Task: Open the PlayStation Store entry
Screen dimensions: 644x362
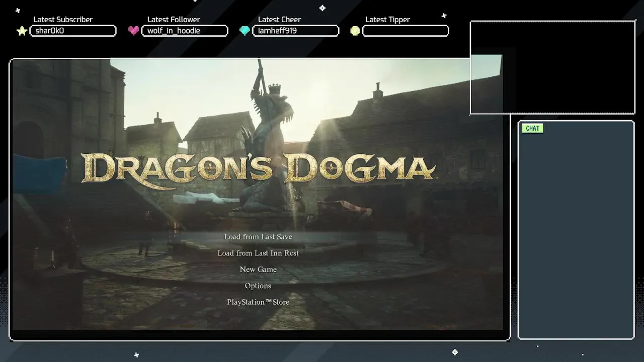Action: click(258, 302)
